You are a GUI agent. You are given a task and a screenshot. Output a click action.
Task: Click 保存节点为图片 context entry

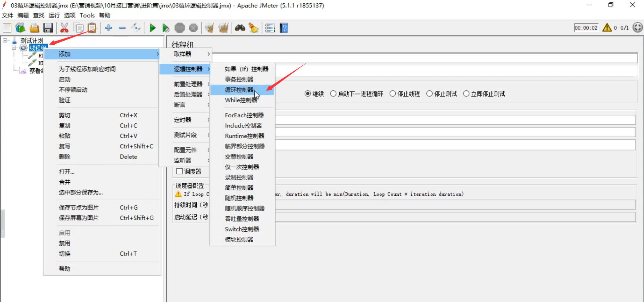click(102, 208)
